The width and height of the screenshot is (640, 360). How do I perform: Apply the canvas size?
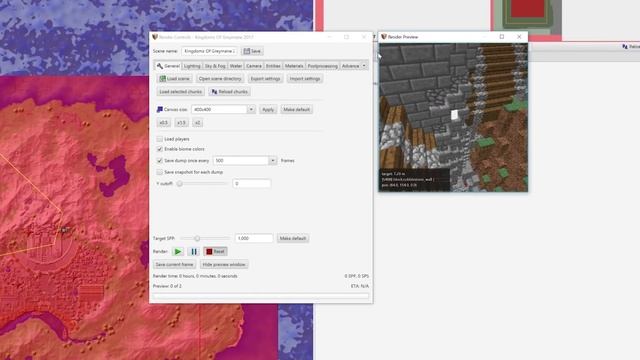click(x=268, y=109)
